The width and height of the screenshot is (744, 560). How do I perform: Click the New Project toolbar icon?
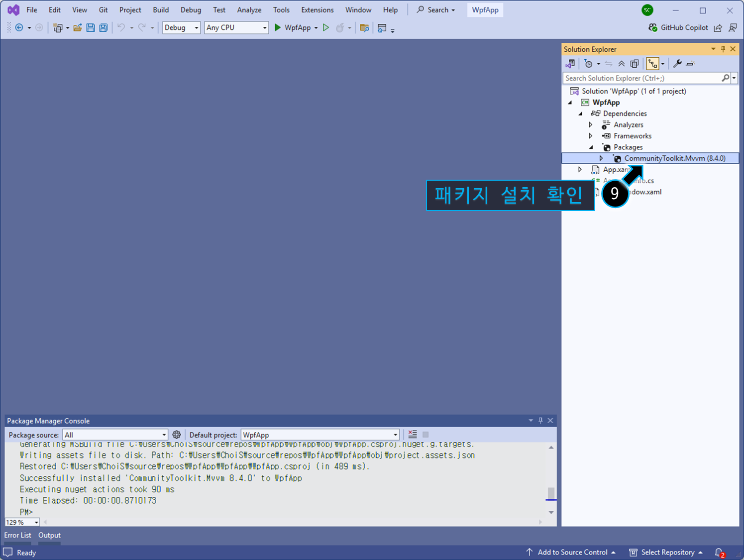(x=58, y=28)
